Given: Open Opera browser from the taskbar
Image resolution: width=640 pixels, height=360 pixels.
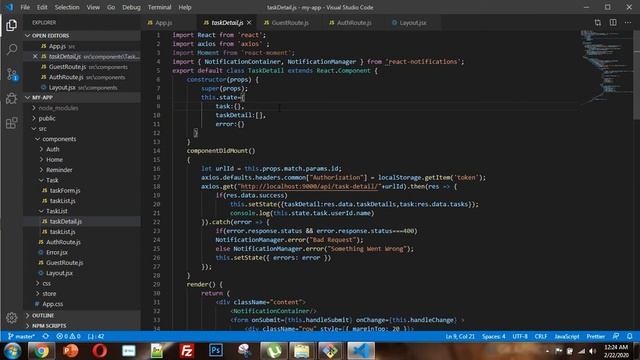Looking at the screenshot, I should pyautogui.click(x=100, y=351).
